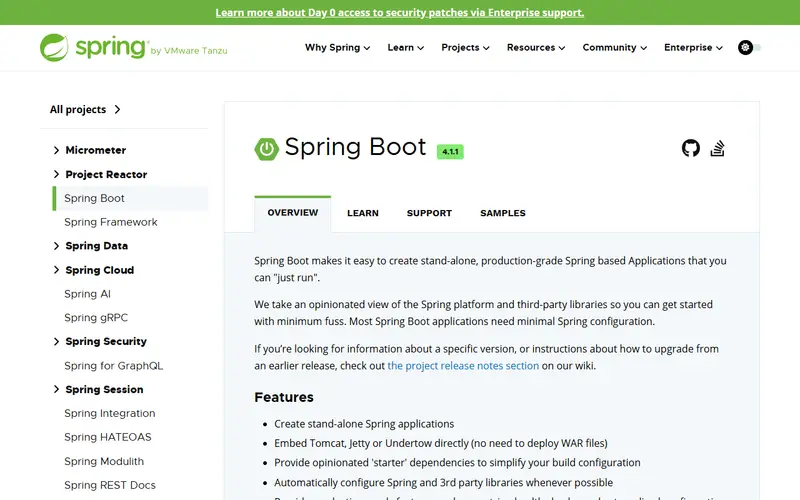Screen dimensions: 800x500
Task: Expand the Spring Cloud chevron
Action: [56, 270]
